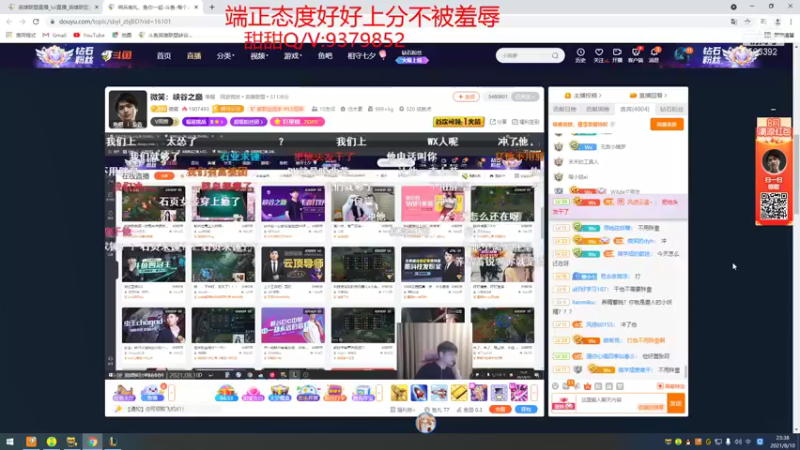The image size is (800, 450).
Task: Open the 消息 message bell icon
Action: pyautogui.click(x=654, y=55)
